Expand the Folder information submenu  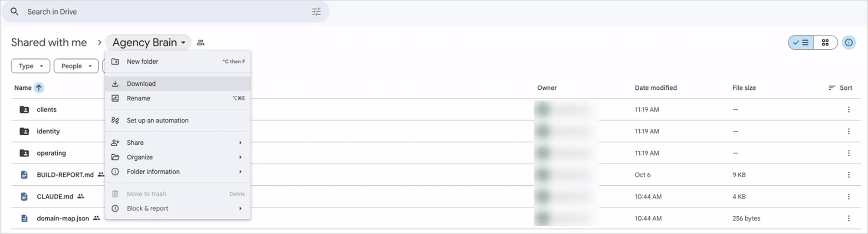coord(178,172)
